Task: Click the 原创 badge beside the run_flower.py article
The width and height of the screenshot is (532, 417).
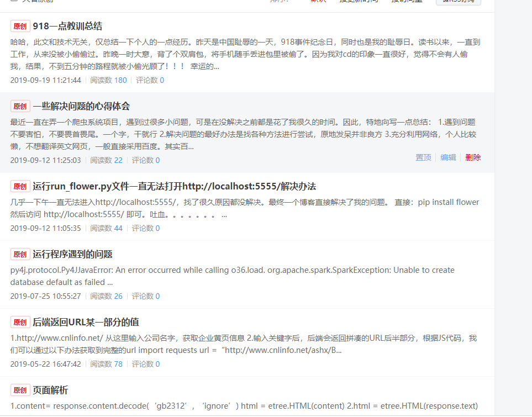Action: [20, 186]
